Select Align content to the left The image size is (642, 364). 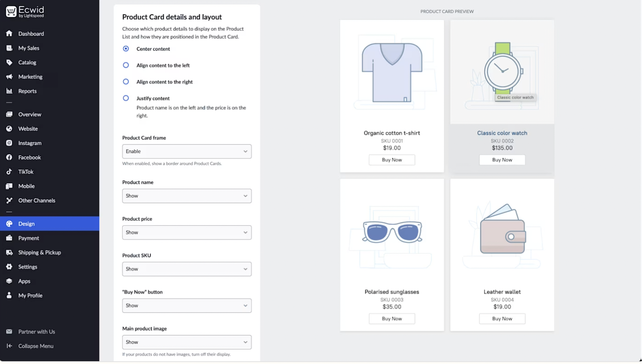[x=126, y=65]
